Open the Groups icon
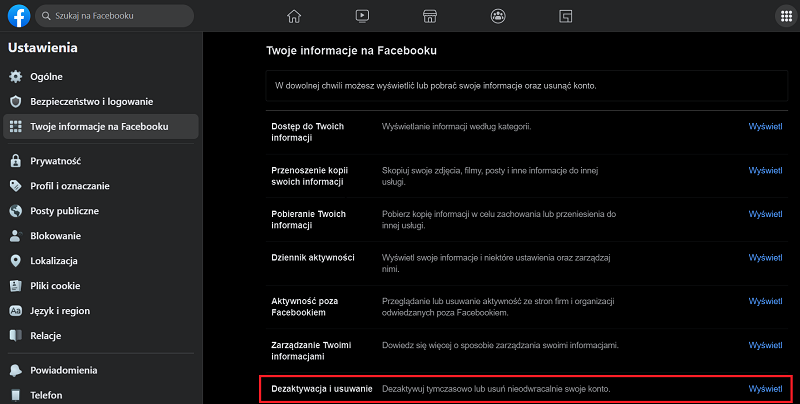800x404 pixels. 498,16
